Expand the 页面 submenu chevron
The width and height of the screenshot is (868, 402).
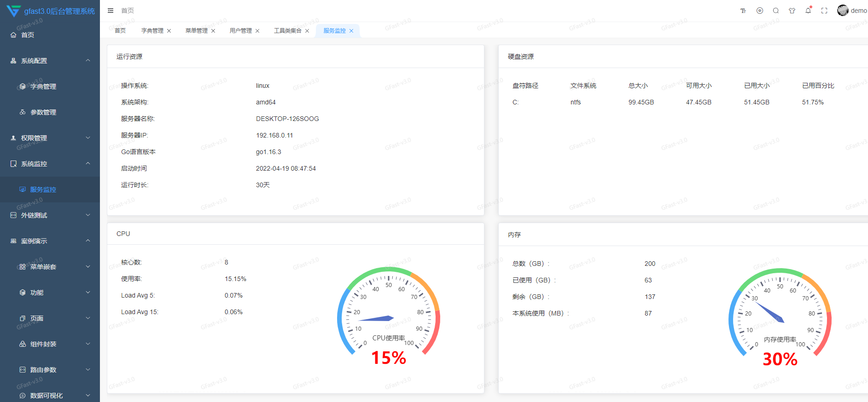(88, 318)
